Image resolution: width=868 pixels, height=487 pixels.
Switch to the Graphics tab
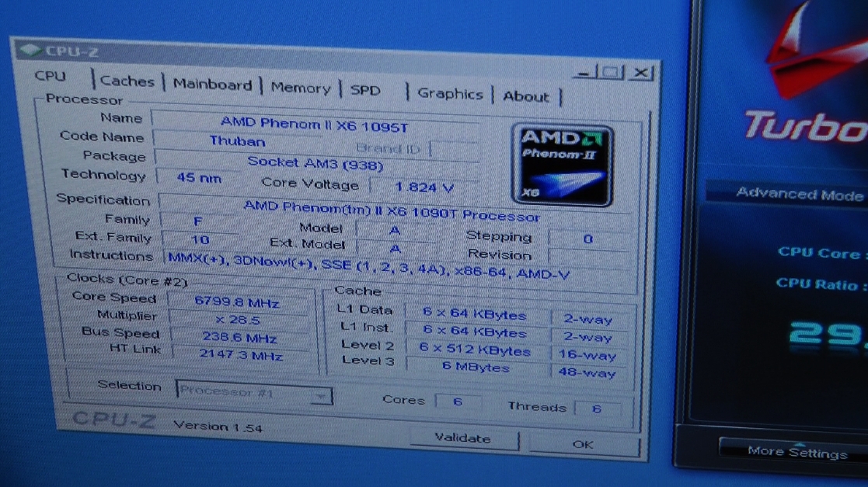coord(450,93)
